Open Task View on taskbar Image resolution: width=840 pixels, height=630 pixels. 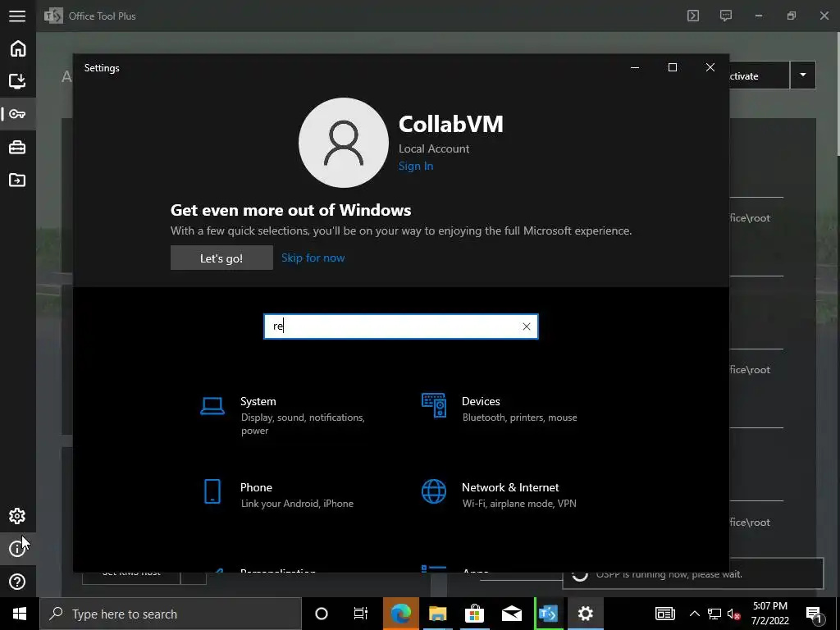[x=361, y=614]
